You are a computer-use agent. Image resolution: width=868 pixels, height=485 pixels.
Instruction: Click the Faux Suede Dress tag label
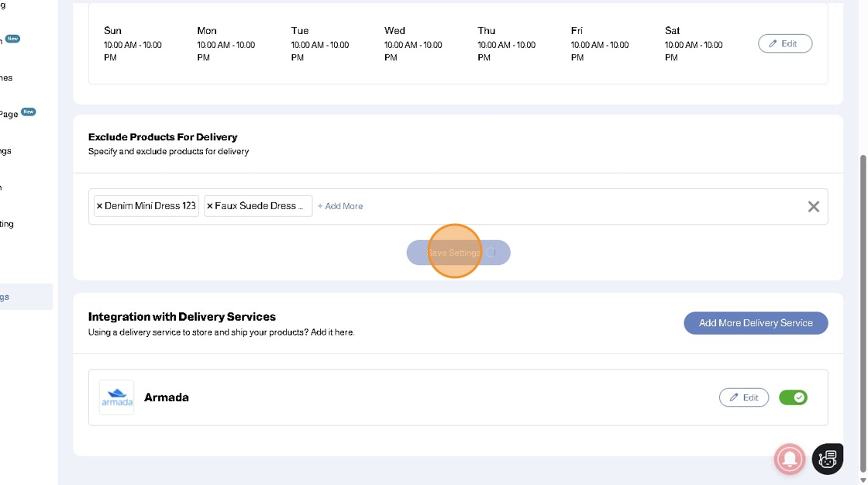pos(260,206)
